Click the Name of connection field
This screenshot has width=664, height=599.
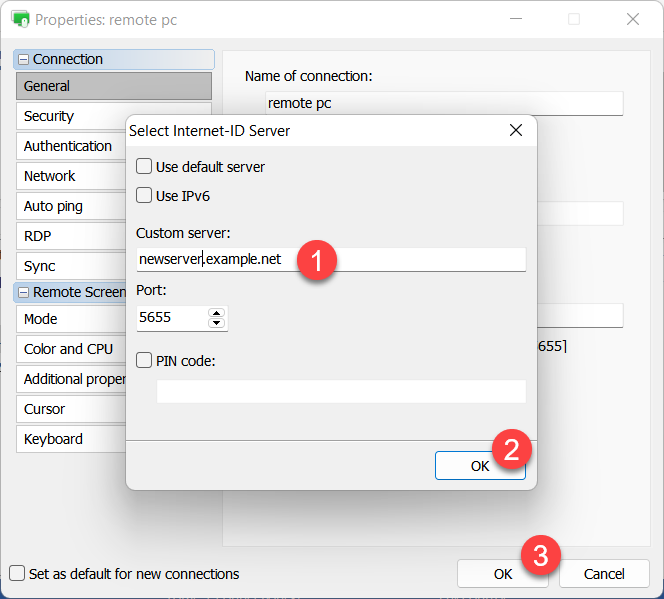click(x=444, y=104)
